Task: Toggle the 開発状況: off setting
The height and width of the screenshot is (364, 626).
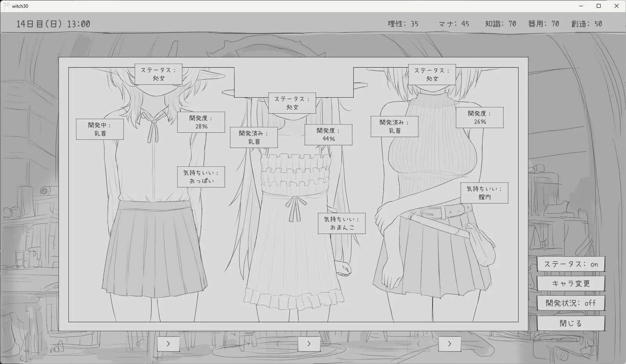Action: pos(571,303)
